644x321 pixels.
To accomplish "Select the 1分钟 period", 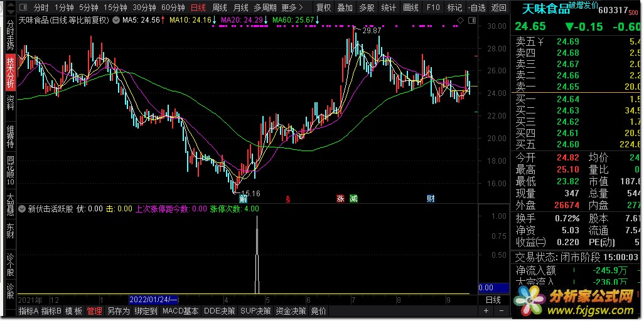I will 65,8.
